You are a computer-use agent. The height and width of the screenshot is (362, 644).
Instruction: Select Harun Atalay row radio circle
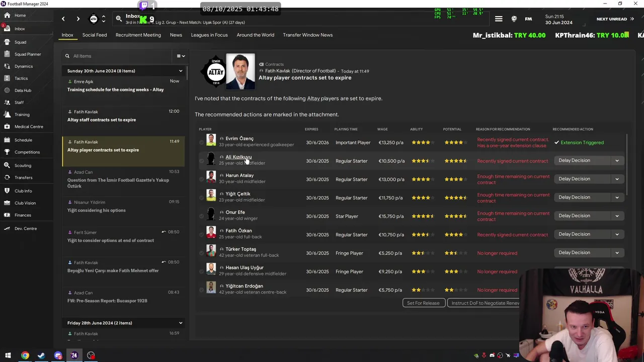tap(202, 179)
